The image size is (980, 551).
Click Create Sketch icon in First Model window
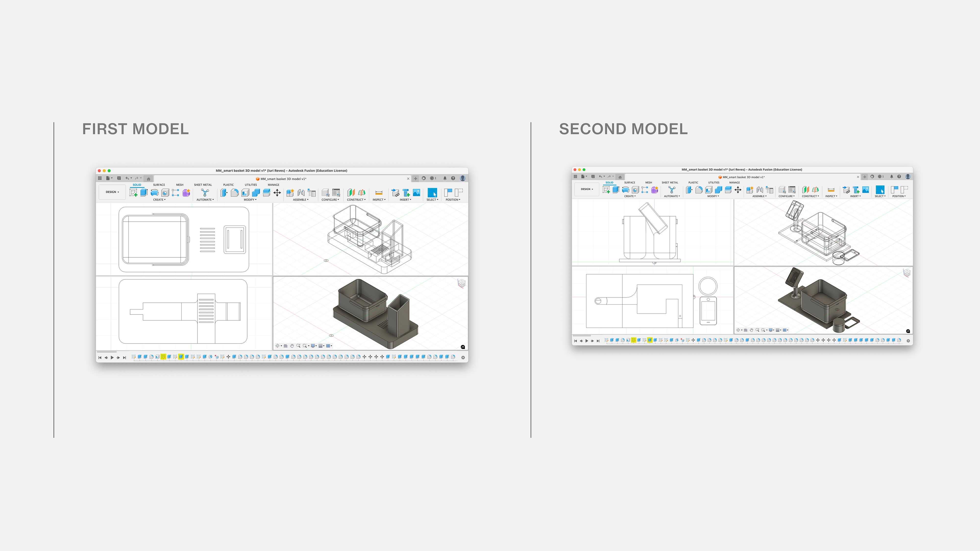[x=133, y=193]
